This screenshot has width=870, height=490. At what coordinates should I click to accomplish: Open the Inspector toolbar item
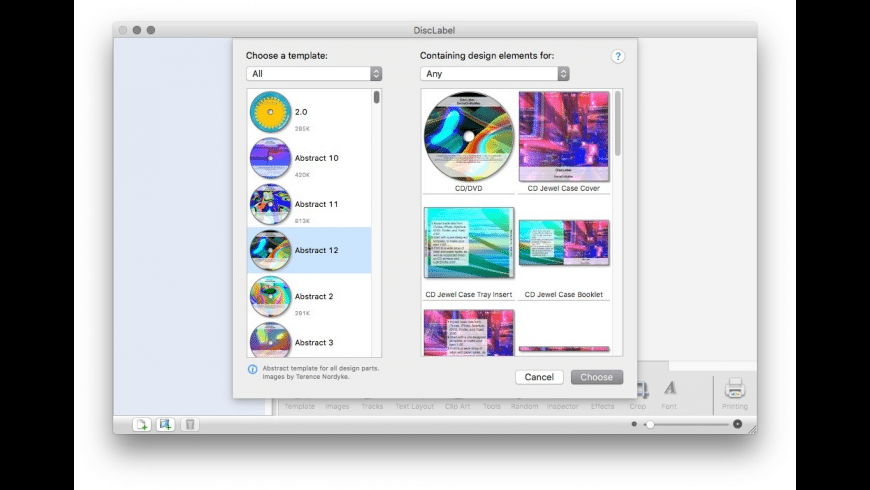pyautogui.click(x=563, y=406)
